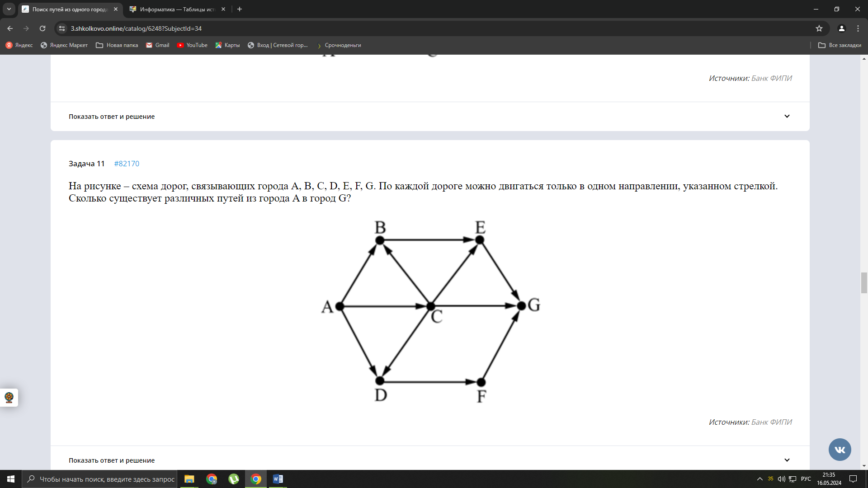This screenshot has width=868, height=488.
Task: Open Microsoft Word from the taskbar
Action: [x=278, y=479]
